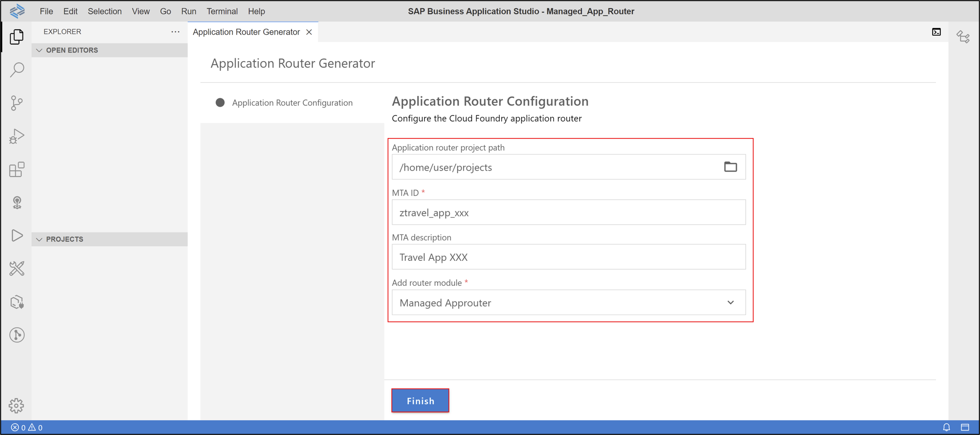Open the Help menu
This screenshot has height=435, width=980.
tap(256, 11)
